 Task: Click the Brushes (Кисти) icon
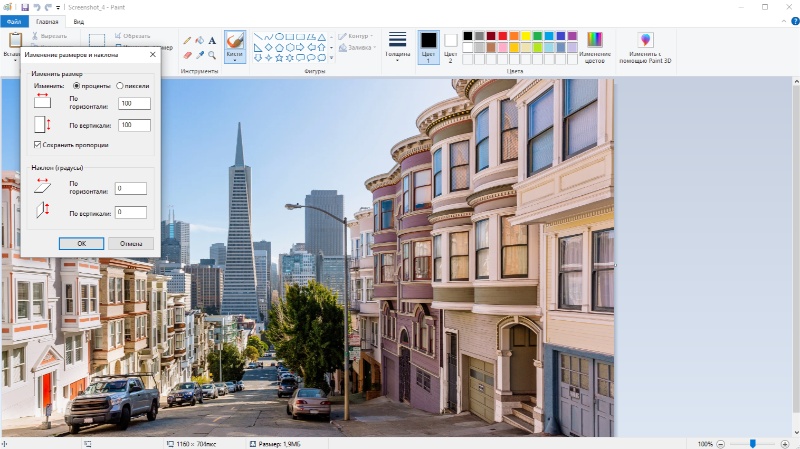(235, 41)
